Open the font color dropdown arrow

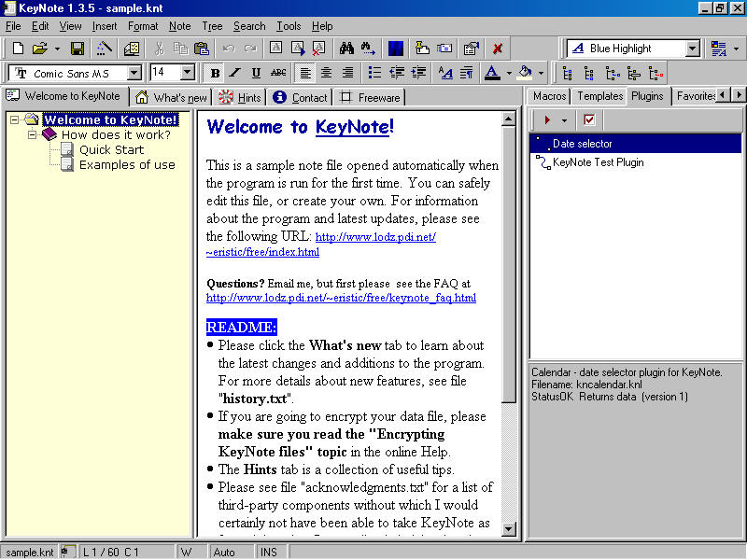pyautogui.click(x=509, y=74)
